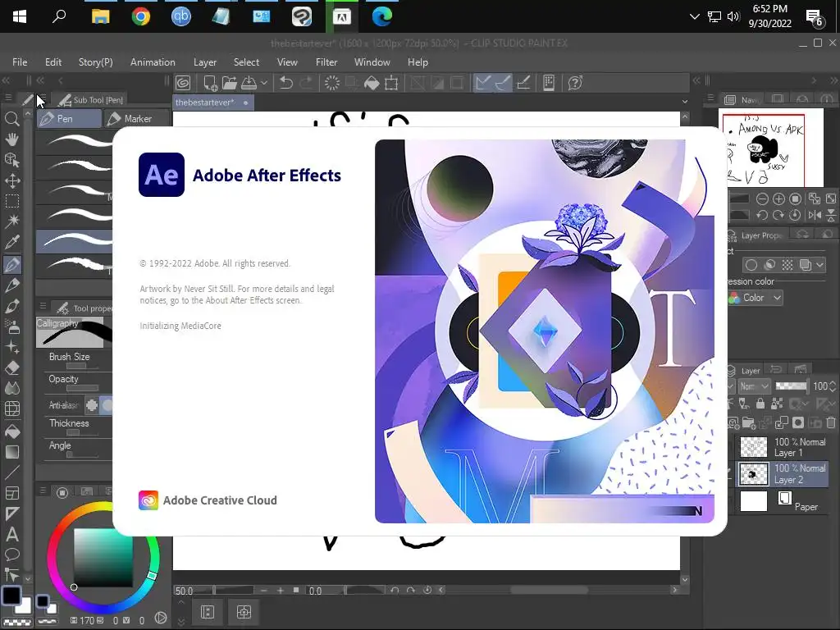840x630 pixels.
Task: Select the Decoration sparkle tool
Action: click(x=11, y=347)
